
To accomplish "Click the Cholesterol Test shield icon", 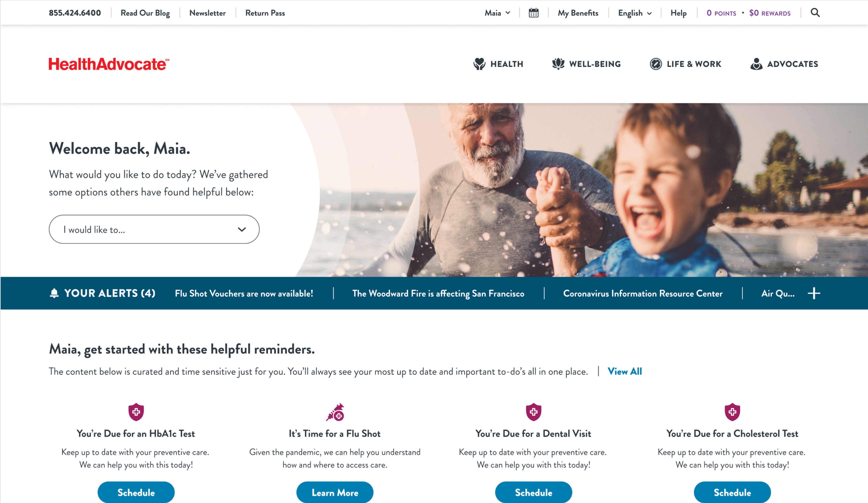I will (732, 412).
